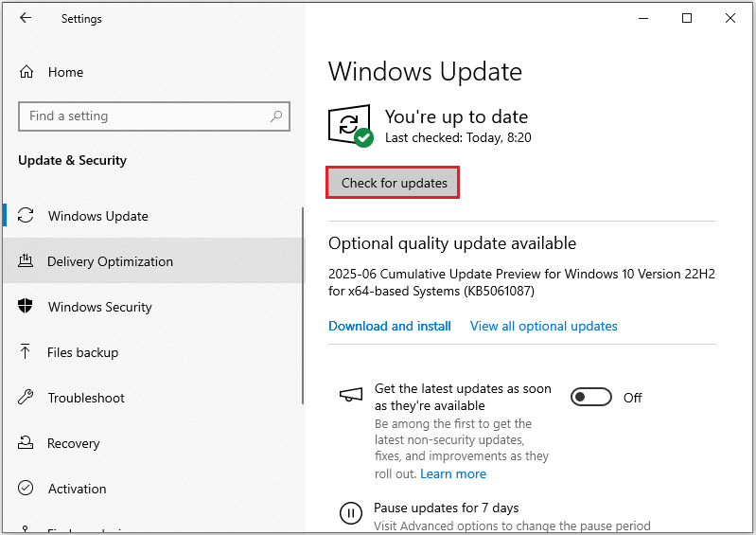The width and height of the screenshot is (756, 535).
Task: Open the Learn more link
Action: [x=453, y=473]
